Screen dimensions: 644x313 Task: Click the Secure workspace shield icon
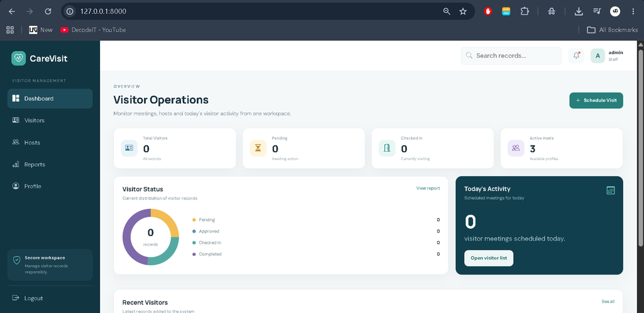pos(16,260)
